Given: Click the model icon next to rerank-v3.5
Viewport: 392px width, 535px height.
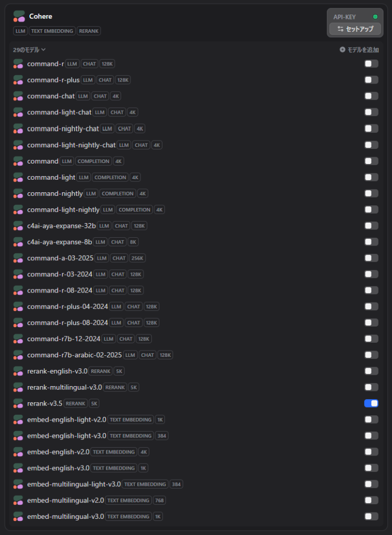Looking at the screenshot, I should coord(18,404).
